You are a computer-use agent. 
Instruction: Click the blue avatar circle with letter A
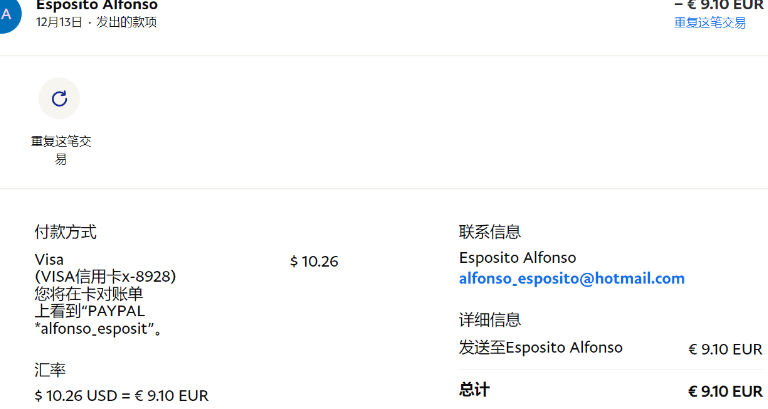[x=7, y=15]
